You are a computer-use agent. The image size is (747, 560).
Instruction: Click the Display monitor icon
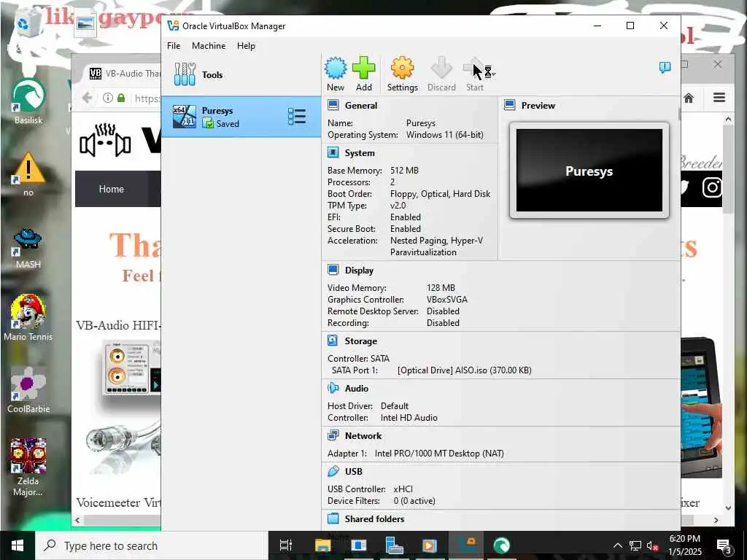pos(333,270)
